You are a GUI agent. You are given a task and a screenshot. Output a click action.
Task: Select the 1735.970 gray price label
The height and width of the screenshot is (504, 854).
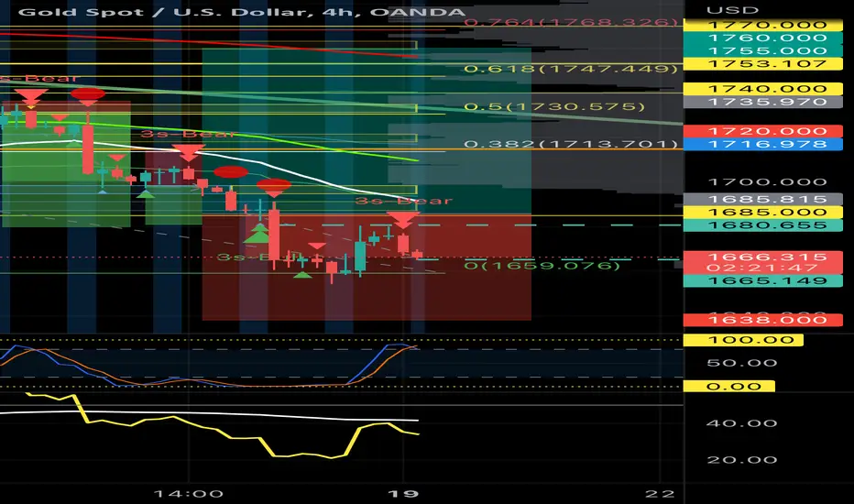pos(763,102)
